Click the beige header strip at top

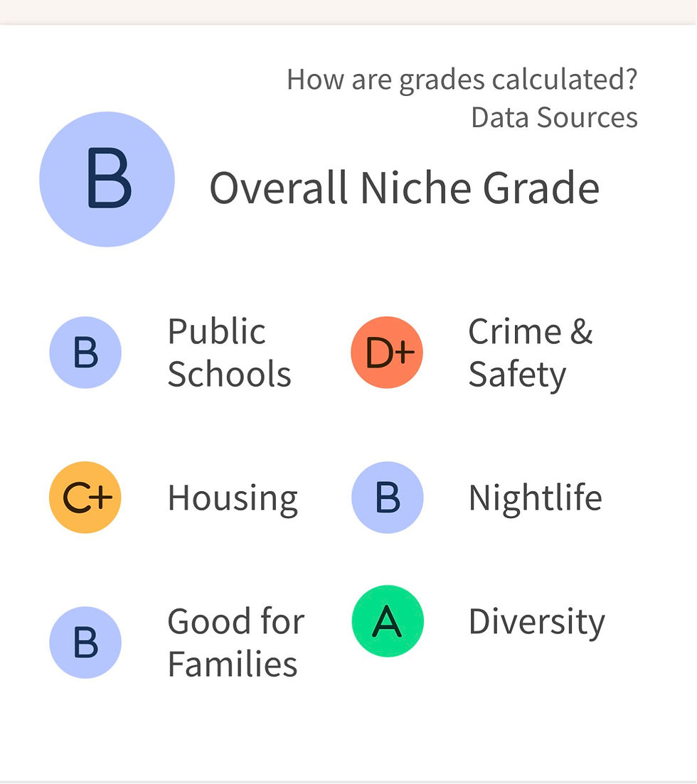click(x=348, y=12)
